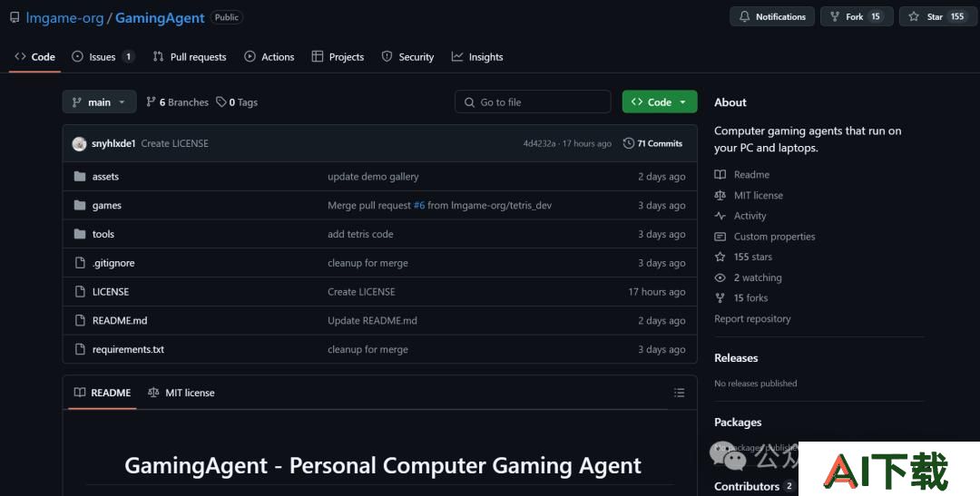Screen dimensions: 980x496
Task: Open Custom properties link
Action: 765,237
